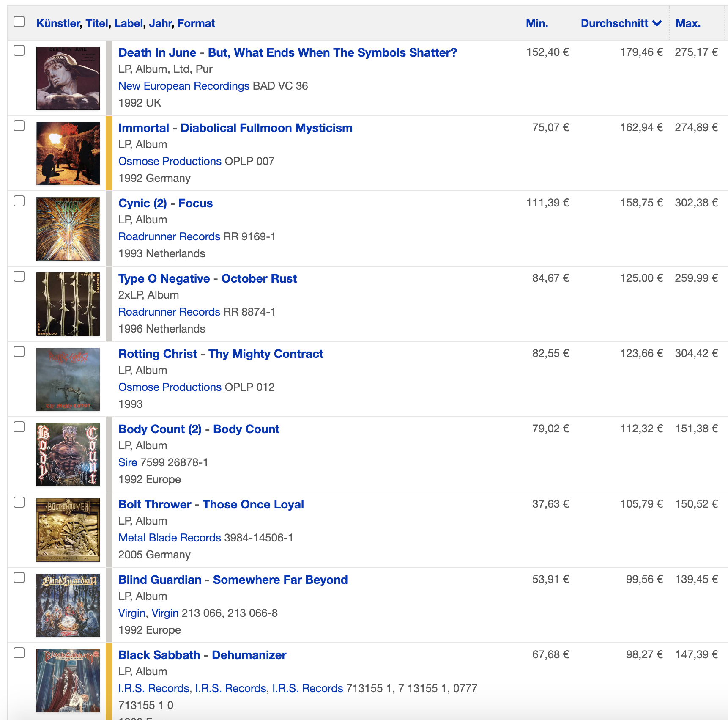
Task: Check the Blind Guardian row checkbox
Action: [19, 577]
